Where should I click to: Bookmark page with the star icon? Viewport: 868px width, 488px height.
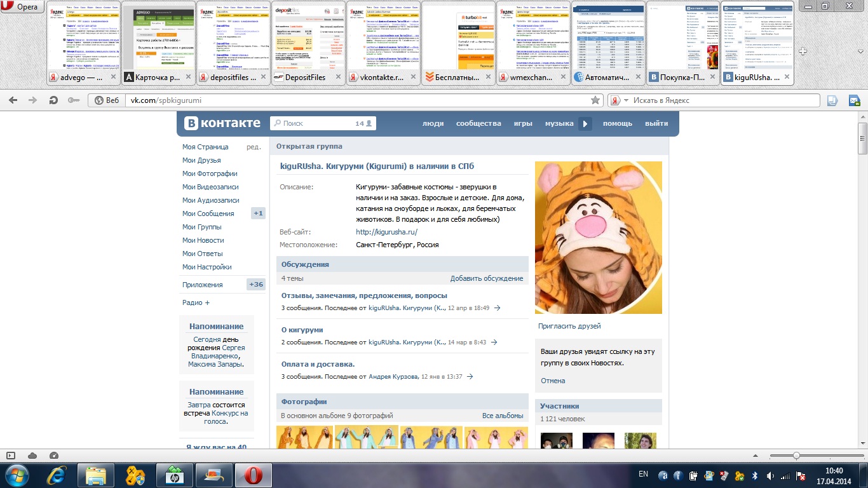click(x=595, y=100)
